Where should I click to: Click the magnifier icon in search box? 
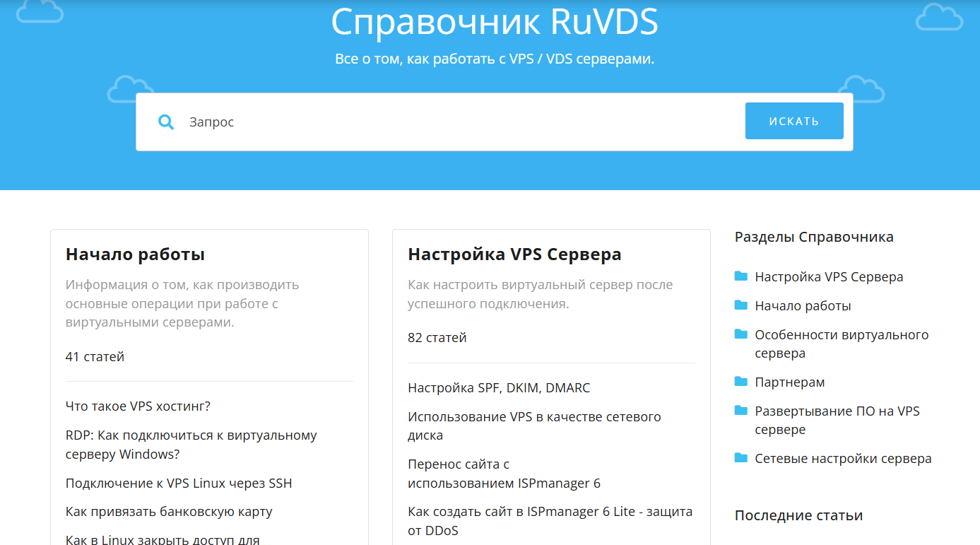coord(166,122)
